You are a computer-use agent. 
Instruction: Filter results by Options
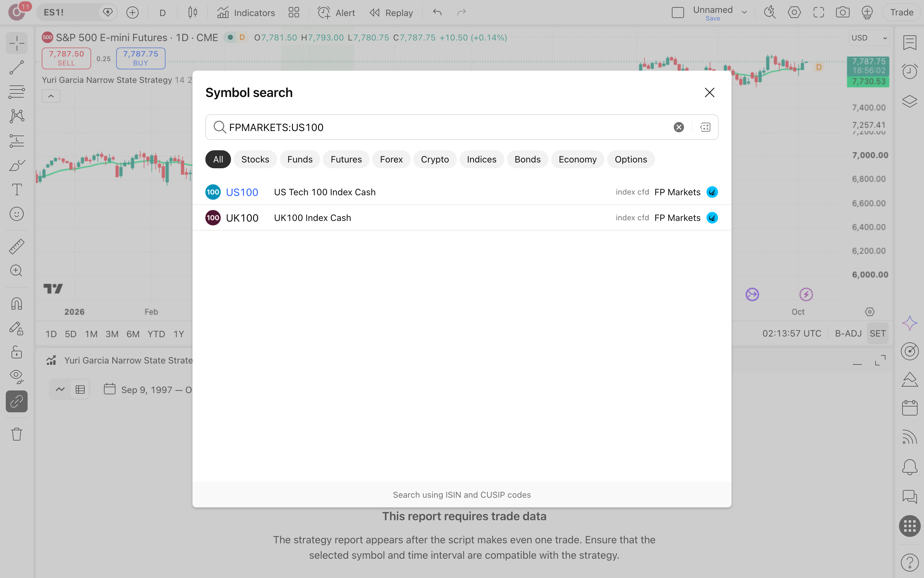click(631, 159)
